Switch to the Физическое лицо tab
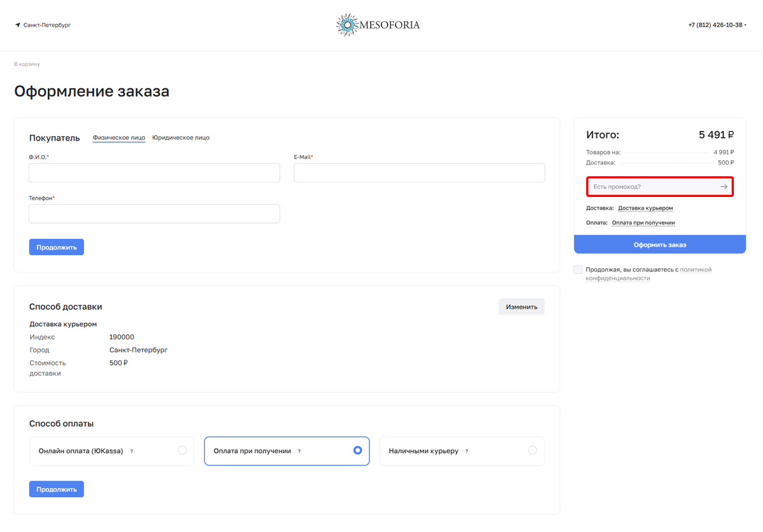This screenshot has height=532, width=763. tap(119, 138)
